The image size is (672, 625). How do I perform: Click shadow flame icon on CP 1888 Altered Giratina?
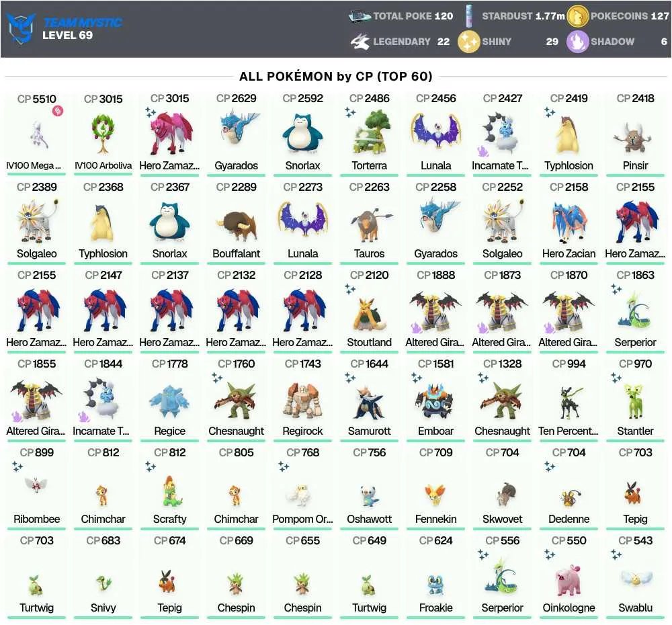coord(417,328)
